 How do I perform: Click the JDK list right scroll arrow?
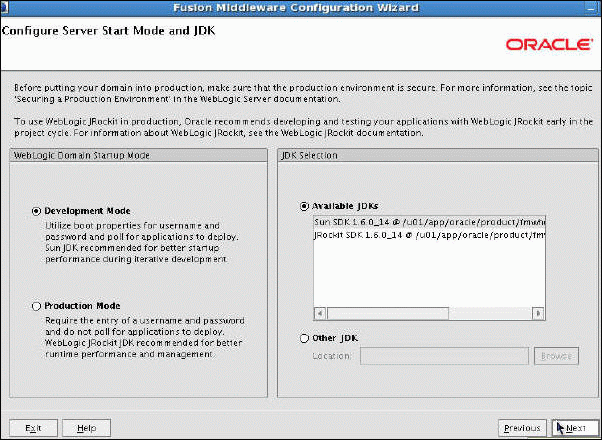pos(538,313)
